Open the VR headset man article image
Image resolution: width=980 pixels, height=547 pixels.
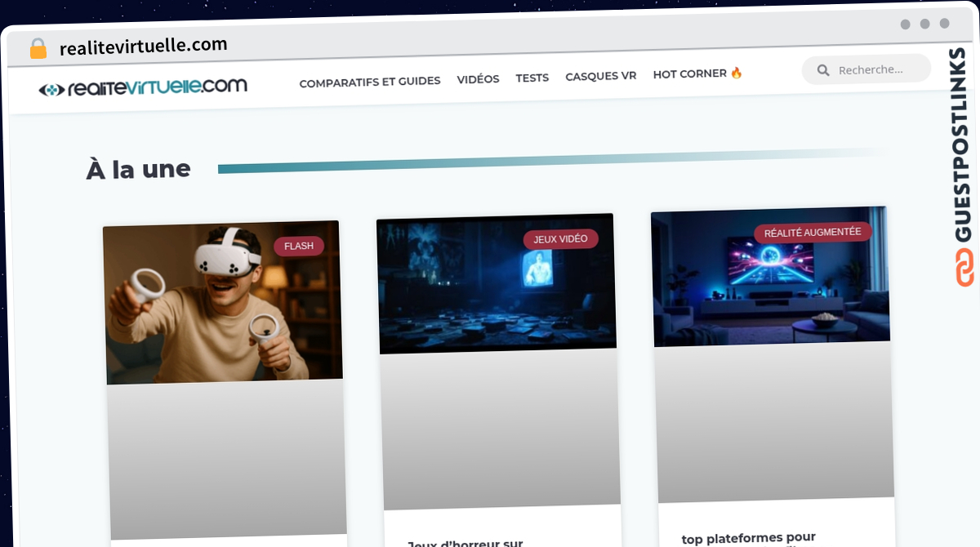click(x=223, y=302)
